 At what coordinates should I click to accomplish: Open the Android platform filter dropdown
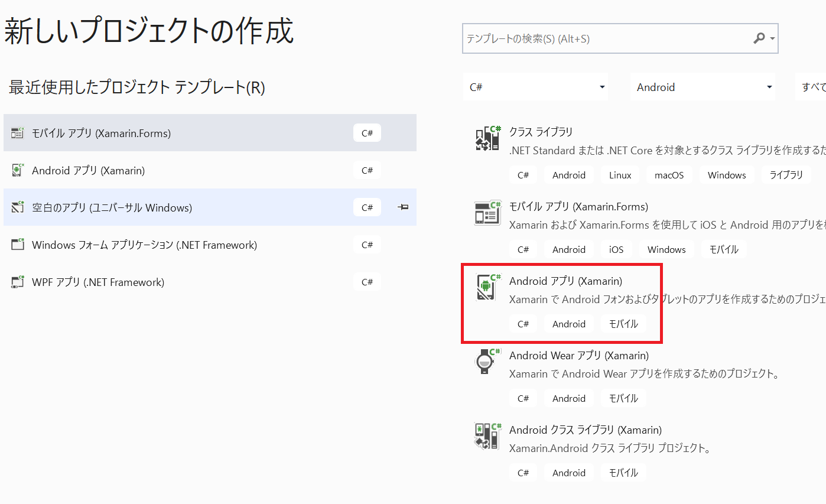[x=703, y=87]
